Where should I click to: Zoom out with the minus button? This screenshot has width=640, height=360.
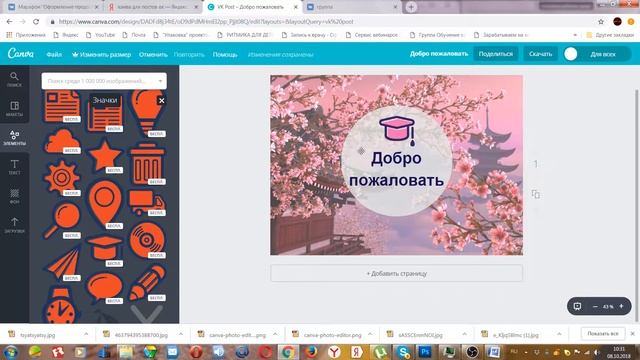[595, 307]
